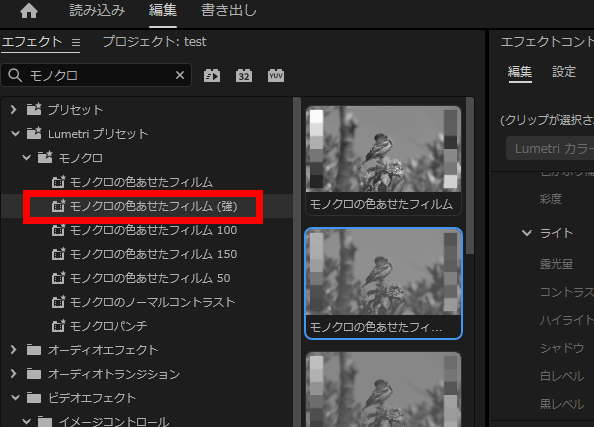Select モノクロの色あせたフィルム 150 preset
The image size is (594, 427).
pyautogui.click(x=153, y=254)
